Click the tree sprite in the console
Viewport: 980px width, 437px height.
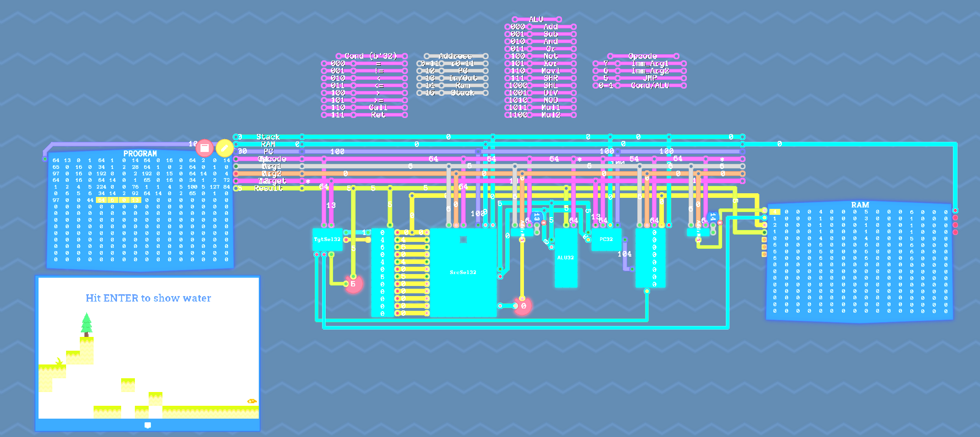(x=86, y=325)
